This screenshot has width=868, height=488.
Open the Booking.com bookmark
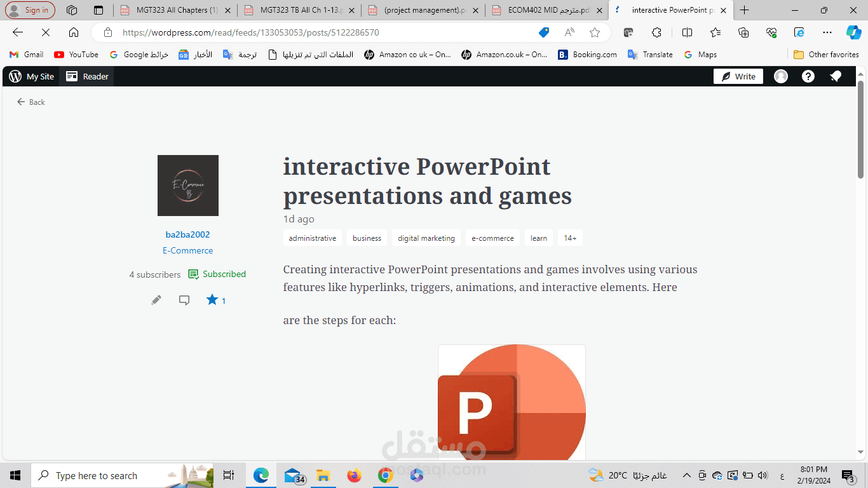click(588, 55)
